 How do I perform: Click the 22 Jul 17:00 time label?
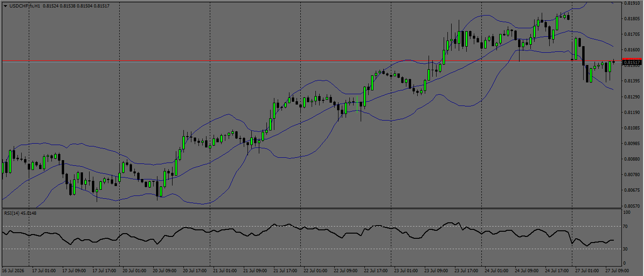coord(376,271)
